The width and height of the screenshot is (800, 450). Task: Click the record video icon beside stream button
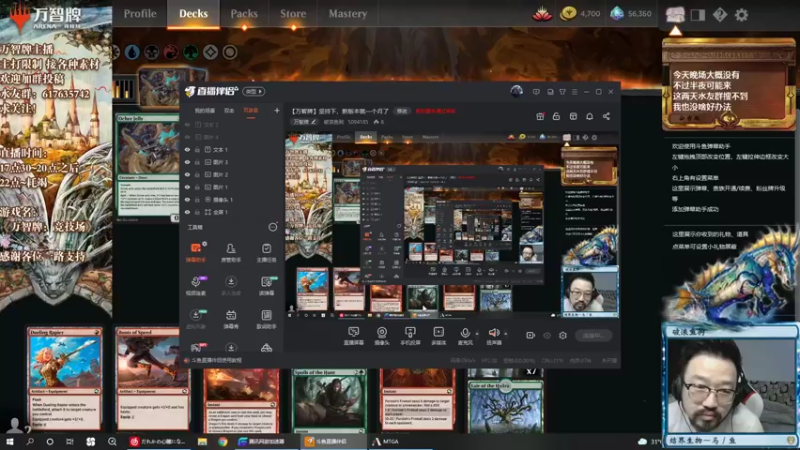(x=531, y=335)
